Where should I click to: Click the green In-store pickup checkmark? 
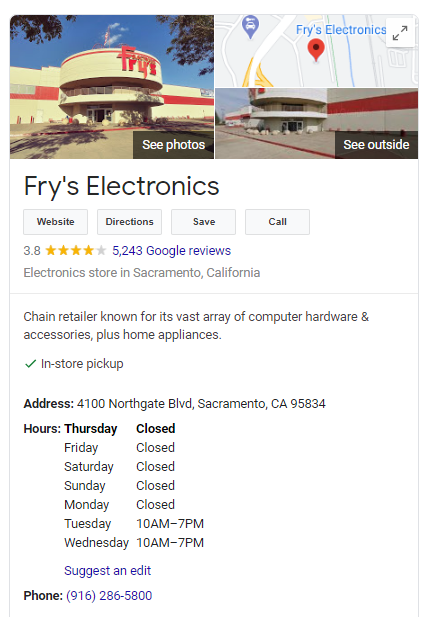point(30,364)
